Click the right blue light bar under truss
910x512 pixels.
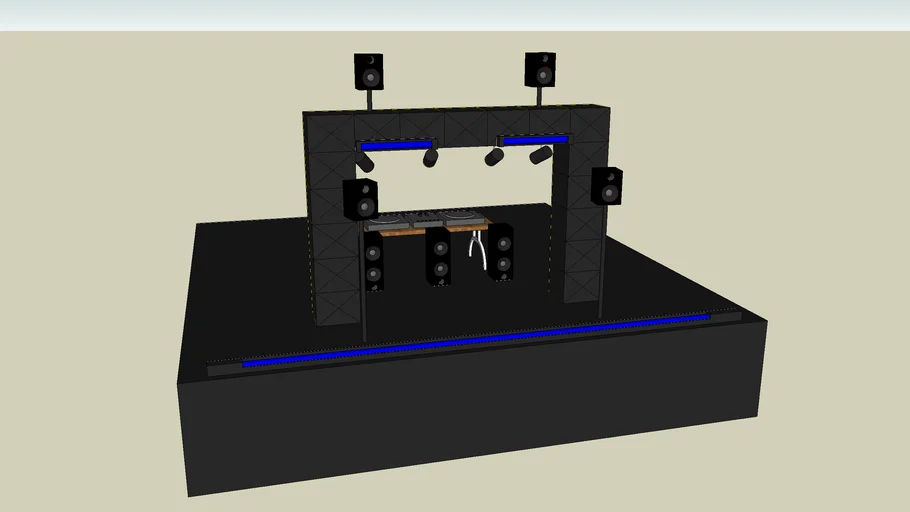(x=534, y=141)
